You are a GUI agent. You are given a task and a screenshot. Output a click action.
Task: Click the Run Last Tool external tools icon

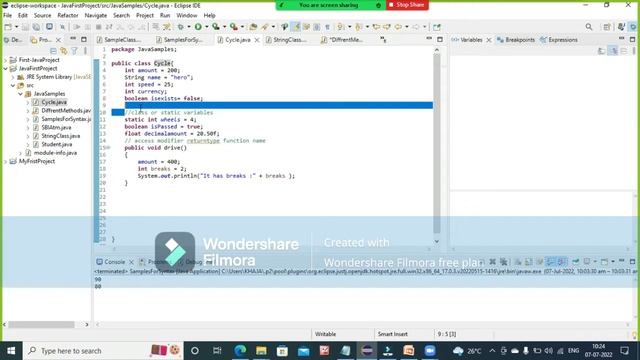233,27
